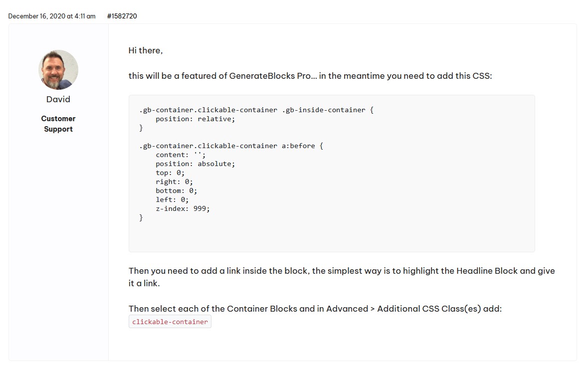Image resolution: width=588 pixels, height=371 pixels.
Task: Click the .gb-inside-container selector code line
Action: [256, 110]
